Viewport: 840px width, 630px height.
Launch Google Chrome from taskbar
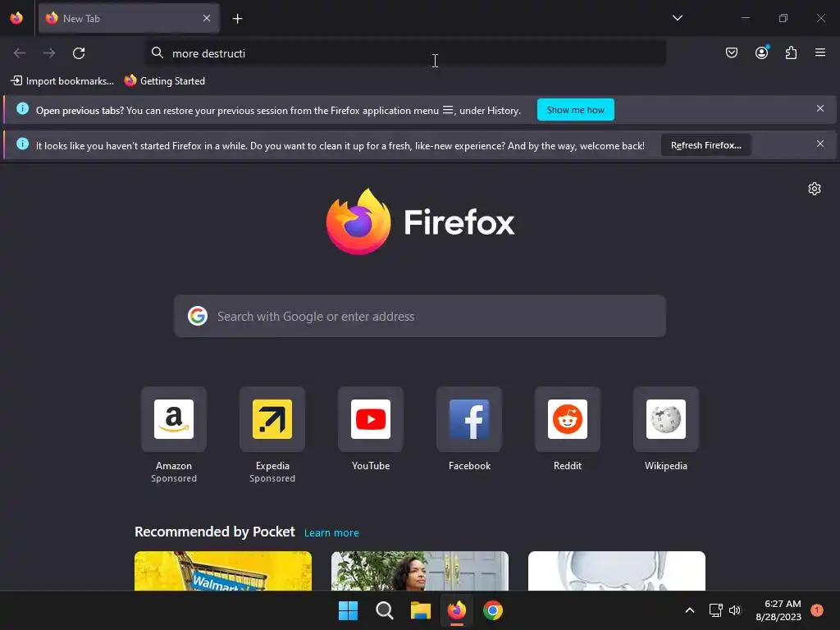click(x=493, y=610)
